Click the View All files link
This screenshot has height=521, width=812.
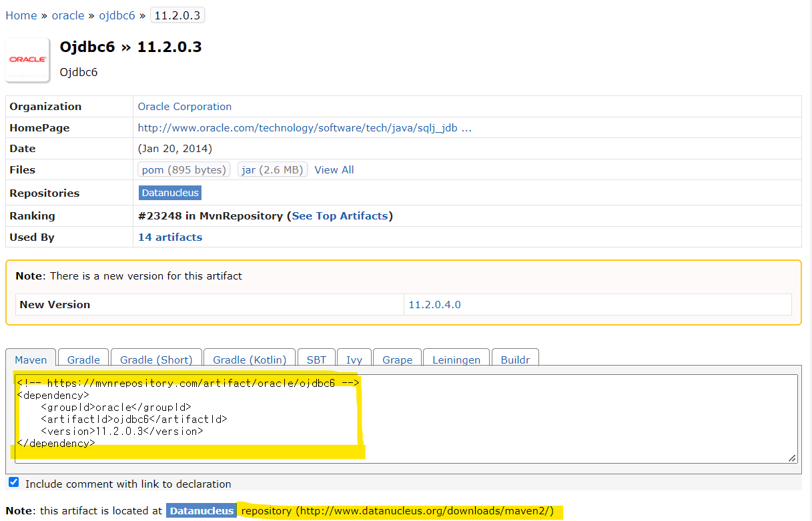(x=334, y=170)
